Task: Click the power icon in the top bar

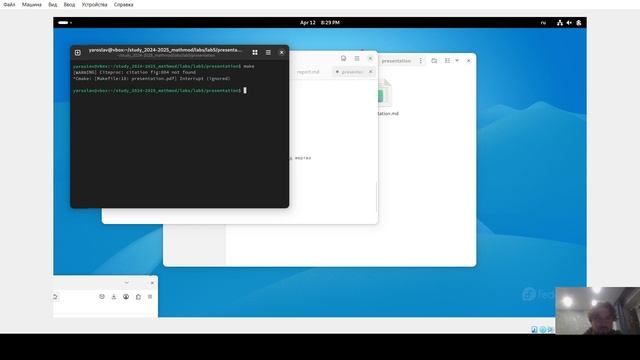Action: coord(578,23)
